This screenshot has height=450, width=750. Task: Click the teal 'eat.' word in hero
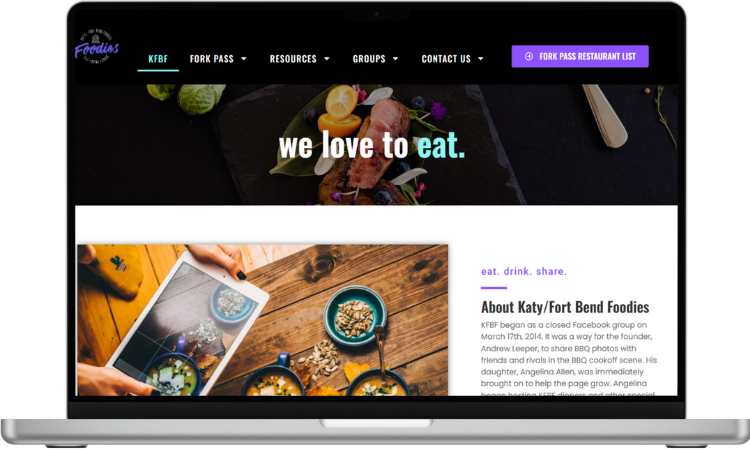[x=441, y=145]
